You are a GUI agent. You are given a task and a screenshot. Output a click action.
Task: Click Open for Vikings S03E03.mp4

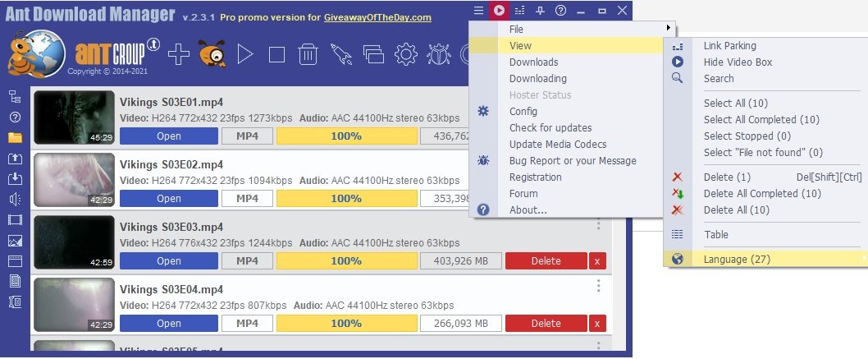(x=169, y=261)
